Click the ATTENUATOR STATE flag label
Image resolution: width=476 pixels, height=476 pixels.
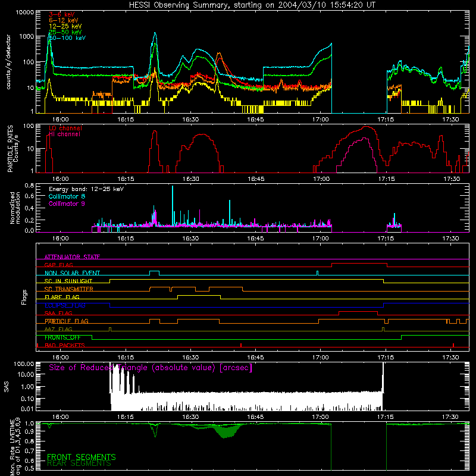pyautogui.click(x=72, y=257)
